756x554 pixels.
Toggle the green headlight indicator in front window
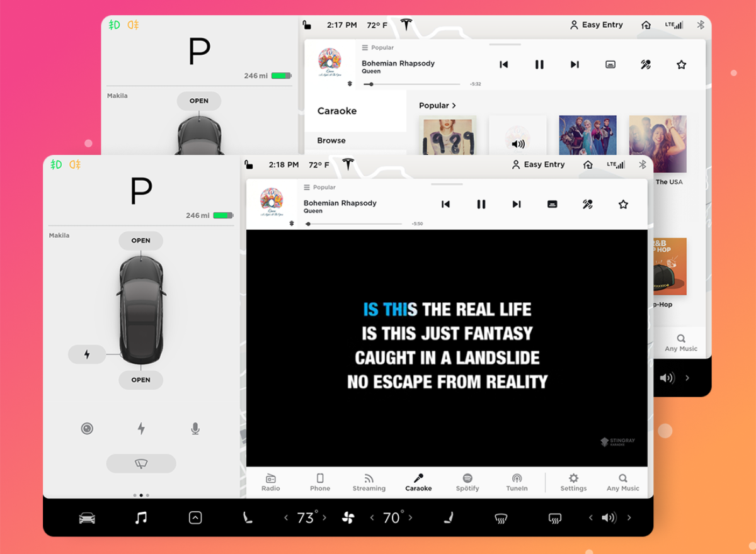pyautogui.click(x=56, y=164)
